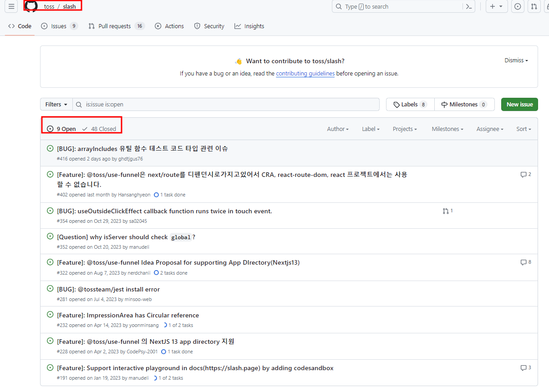Click '1 task done' on issue #402

170,195
